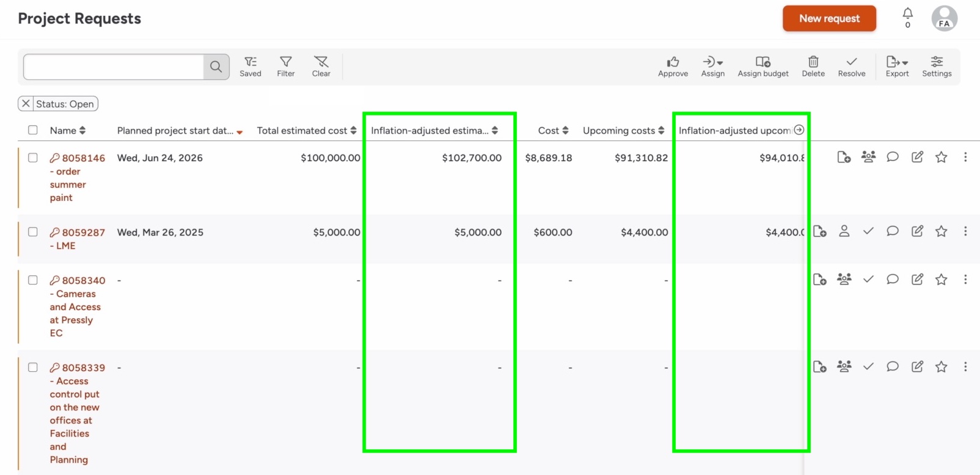Click the Delete trash icon

click(x=813, y=66)
